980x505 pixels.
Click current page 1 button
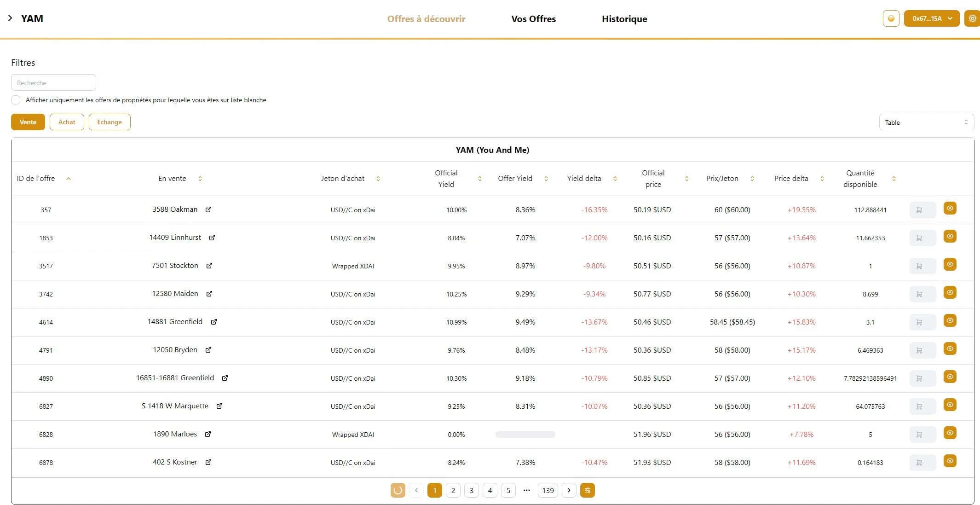pyautogui.click(x=435, y=490)
